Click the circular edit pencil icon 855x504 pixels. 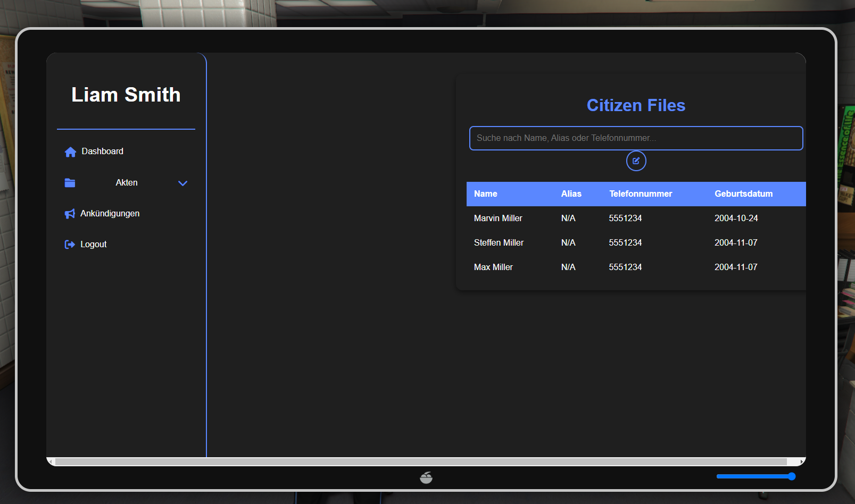pyautogui.click(x=636, y=161)
